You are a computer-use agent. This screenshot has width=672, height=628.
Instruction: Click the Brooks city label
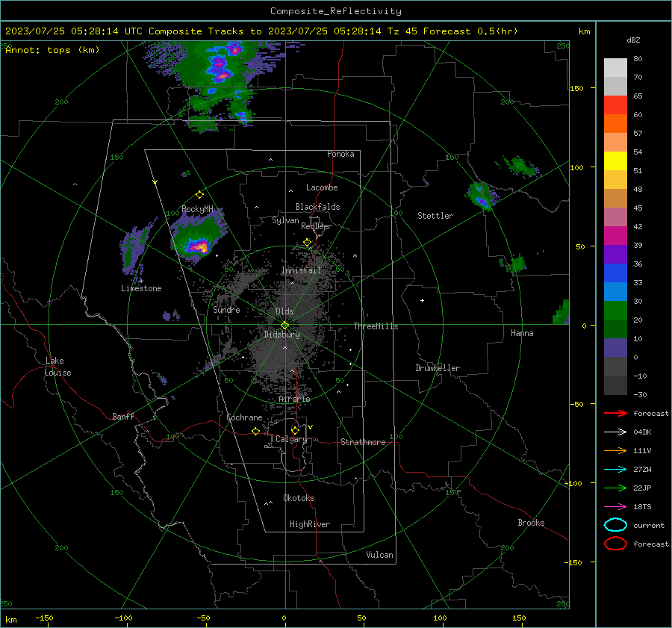(x=531, y=523)
